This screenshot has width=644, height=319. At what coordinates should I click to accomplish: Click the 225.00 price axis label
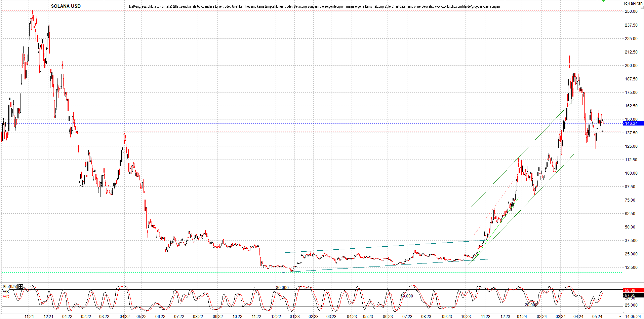(x=631, y=39)
